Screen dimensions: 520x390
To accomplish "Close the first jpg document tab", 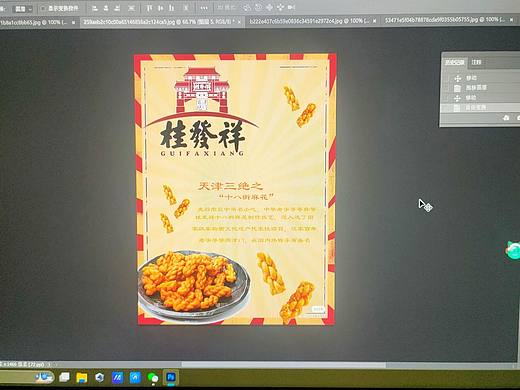I will click(73, 22).
